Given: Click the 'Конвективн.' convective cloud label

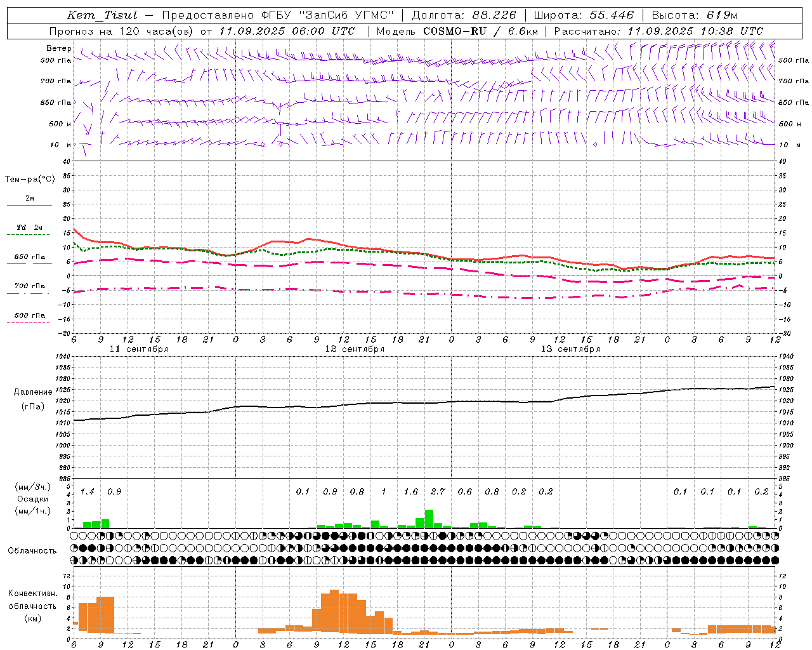Looking at the screenshot, I should click(x=32, y=594).
